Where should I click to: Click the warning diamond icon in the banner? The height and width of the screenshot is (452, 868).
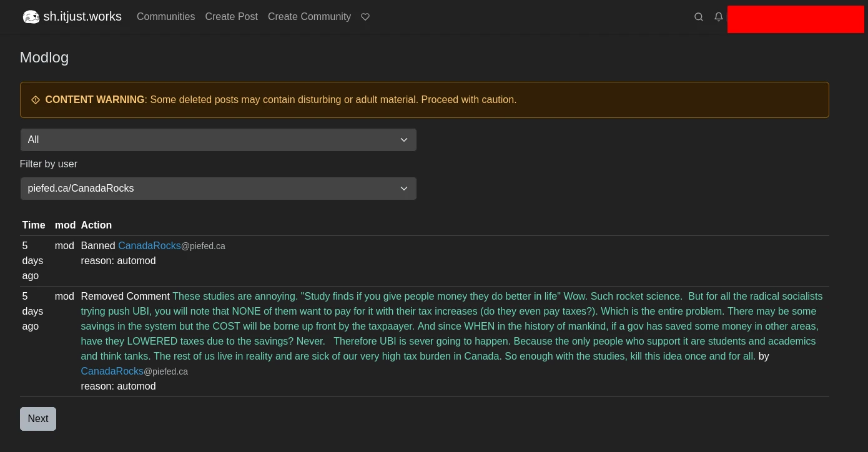[36, 100]
